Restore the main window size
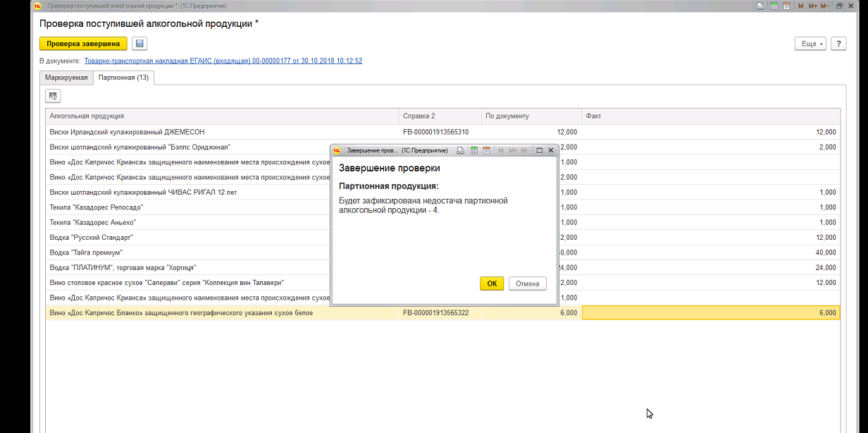The image size is (868, 433). click(840, 6)
